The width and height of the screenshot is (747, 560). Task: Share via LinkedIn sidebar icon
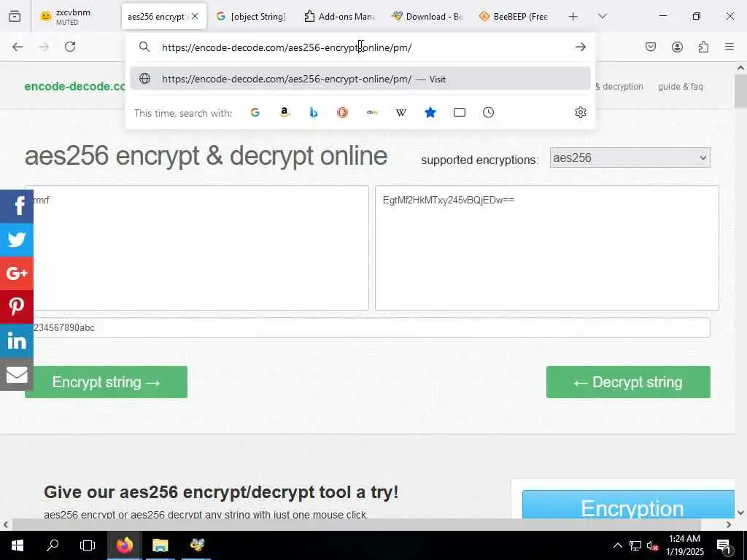point(17,341)
